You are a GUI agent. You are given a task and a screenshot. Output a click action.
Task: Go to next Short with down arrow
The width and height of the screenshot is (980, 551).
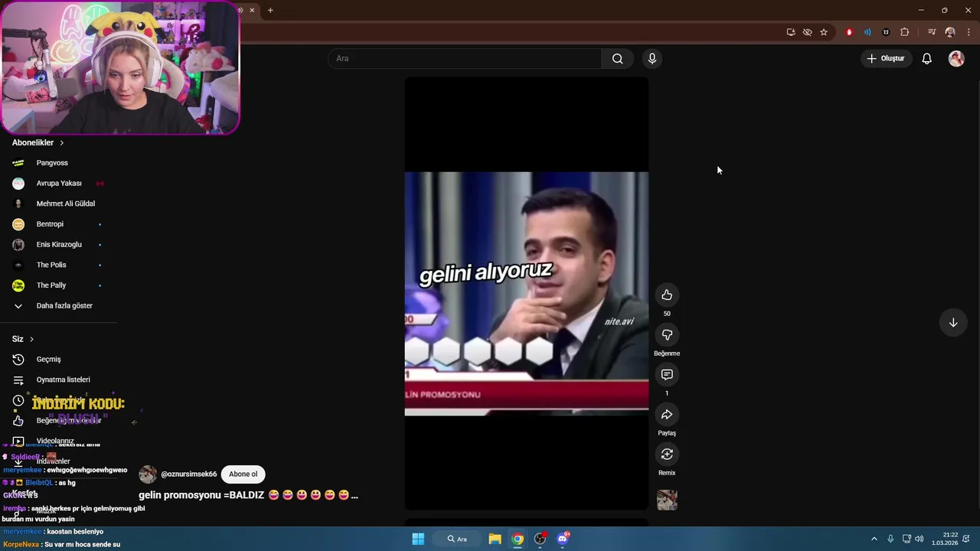[953, 323]
